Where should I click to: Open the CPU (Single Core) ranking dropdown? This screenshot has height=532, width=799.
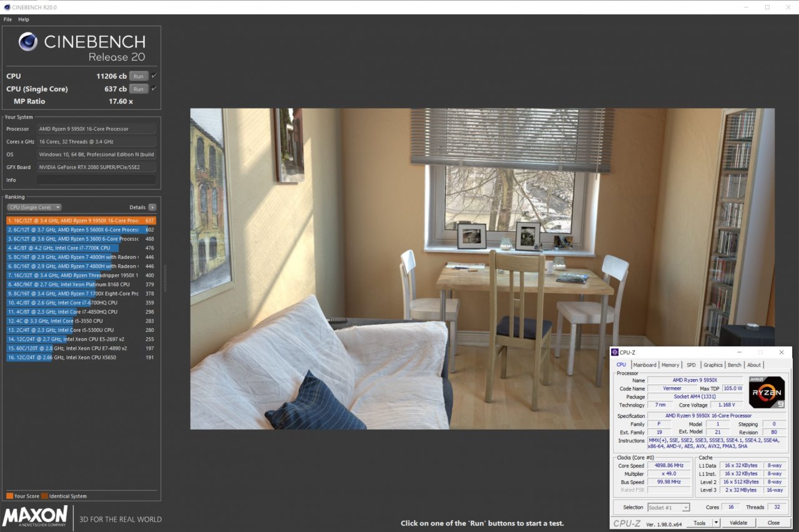pyautogui.click(x=34, y=207)
